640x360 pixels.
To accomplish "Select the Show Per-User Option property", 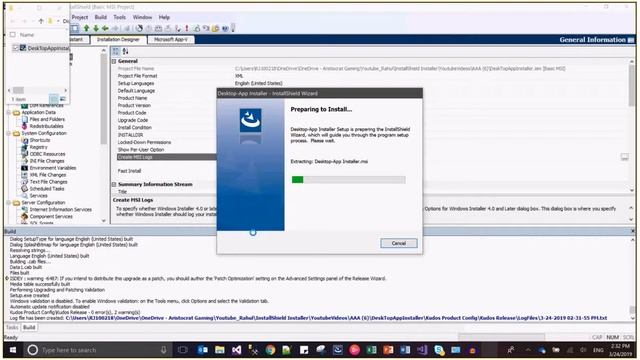I will click(141, 150).
